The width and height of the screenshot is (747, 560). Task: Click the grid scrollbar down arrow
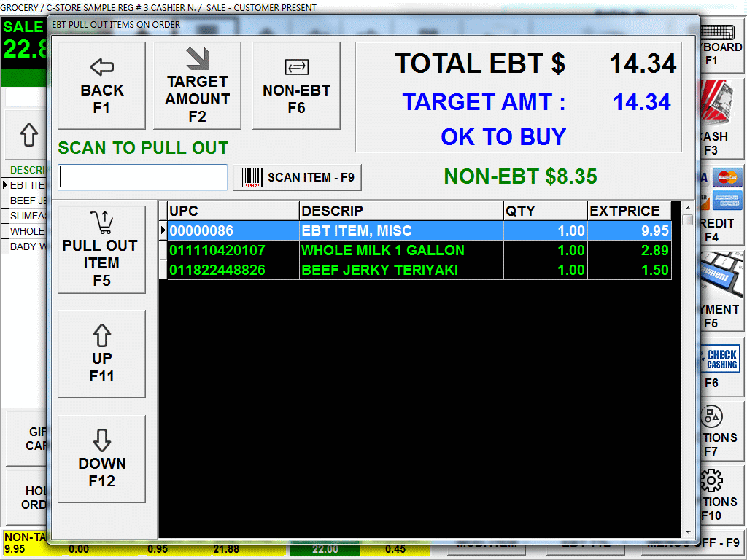686,532
